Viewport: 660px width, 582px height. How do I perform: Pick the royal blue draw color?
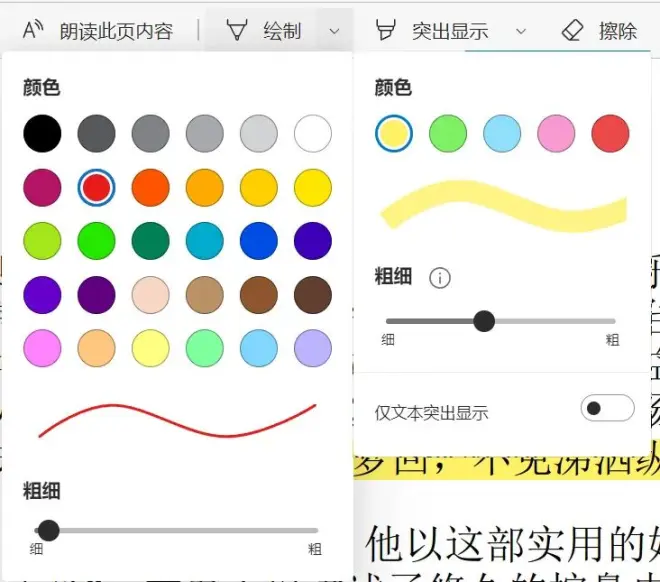(259, 241)
